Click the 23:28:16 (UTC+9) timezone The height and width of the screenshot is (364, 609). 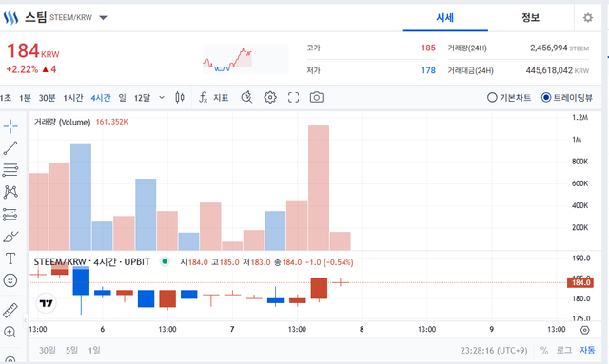[494, 351]
